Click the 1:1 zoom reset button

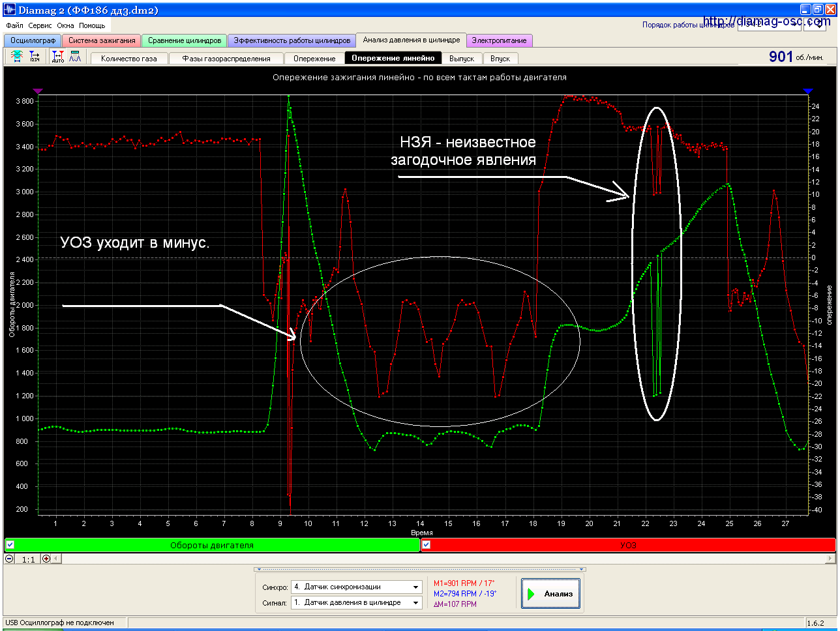click(x=28, y=559)
